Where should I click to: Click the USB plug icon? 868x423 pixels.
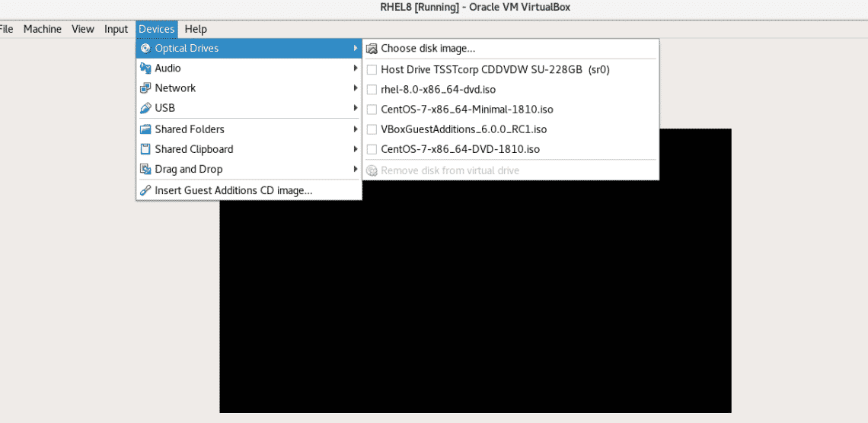click(145, 108)
